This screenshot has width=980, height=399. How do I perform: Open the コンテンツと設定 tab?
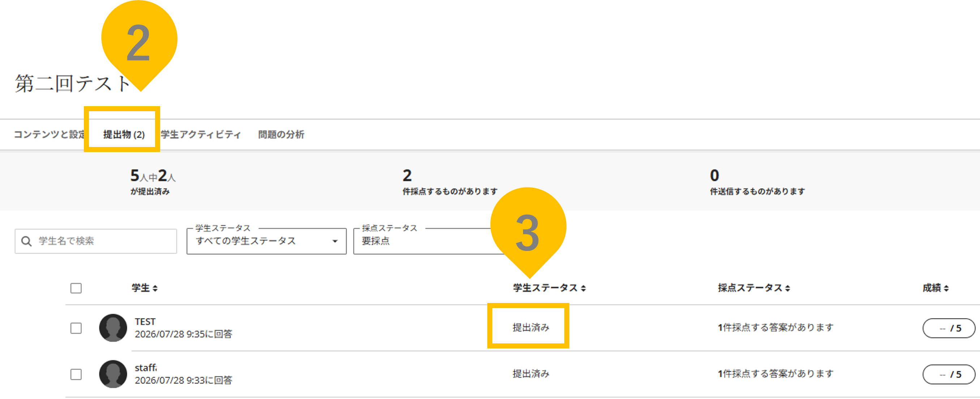point(49,135)
